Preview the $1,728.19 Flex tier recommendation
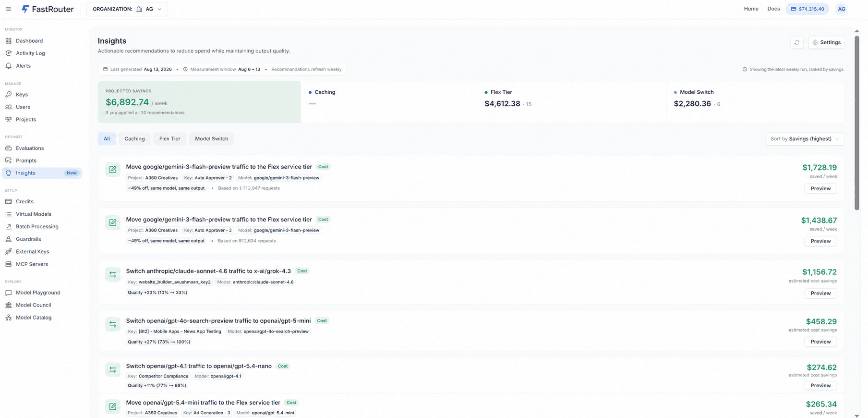Image resolution: width=868 pixels, height=418 pixels. [x=820, y=189]
